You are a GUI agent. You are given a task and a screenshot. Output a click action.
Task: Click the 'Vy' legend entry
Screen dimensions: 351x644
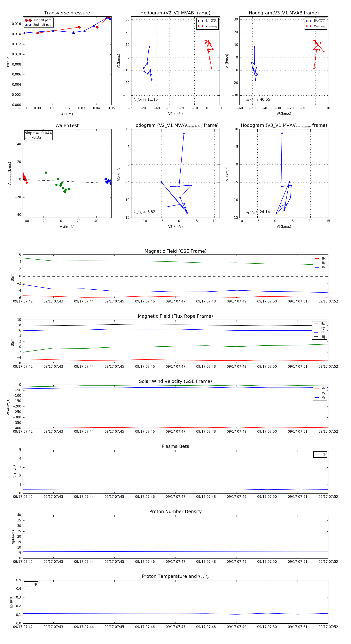320,393
